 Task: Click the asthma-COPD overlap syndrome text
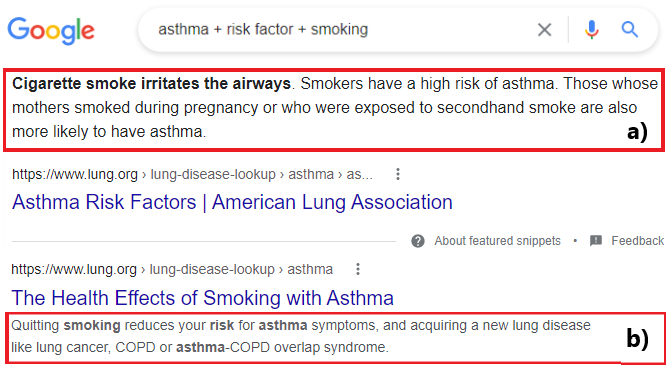click(x=282, y=348)
